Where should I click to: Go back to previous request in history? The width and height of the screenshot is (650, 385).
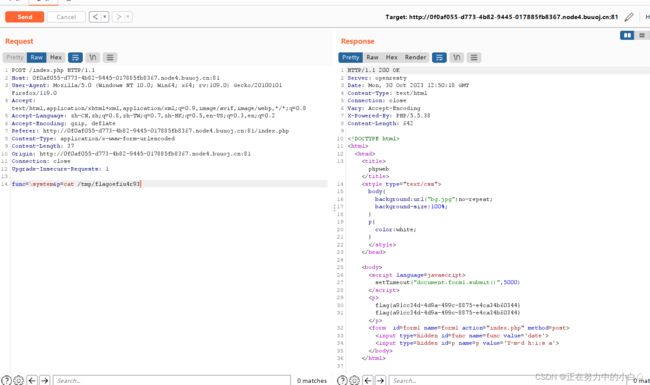(95, 17)
